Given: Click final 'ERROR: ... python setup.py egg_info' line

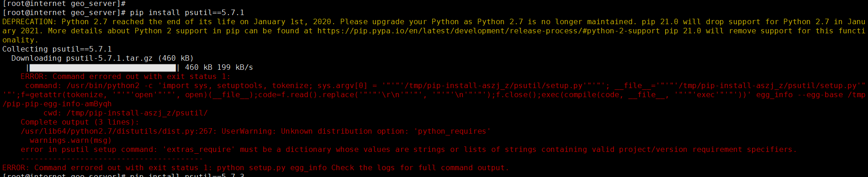Looking at the screenshot, I should click(x=255, y=167).
